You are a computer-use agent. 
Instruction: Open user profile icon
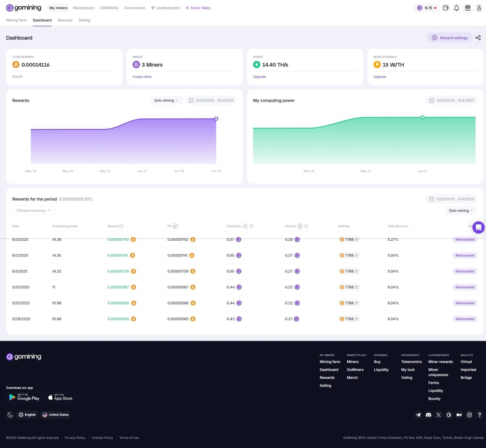479,8
